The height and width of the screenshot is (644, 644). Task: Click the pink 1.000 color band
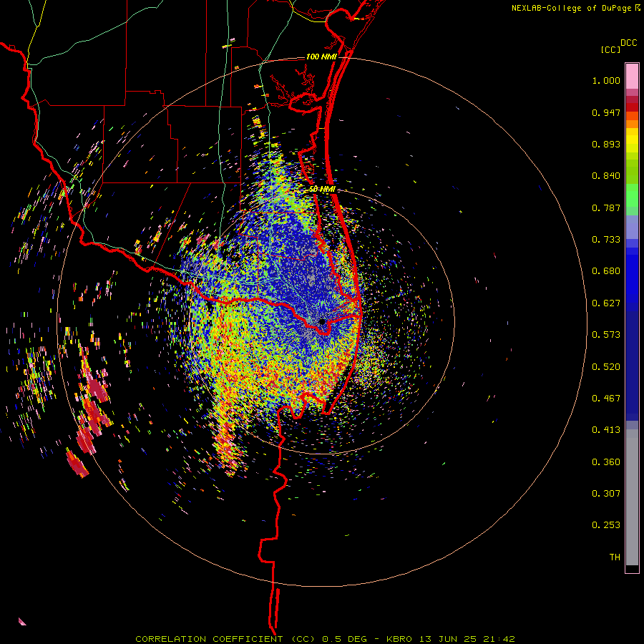[632, 77]
